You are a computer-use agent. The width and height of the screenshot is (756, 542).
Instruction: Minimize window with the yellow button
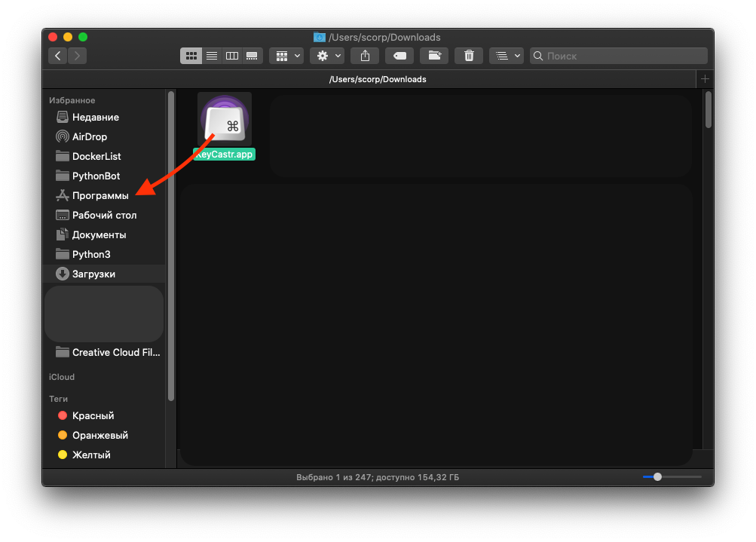[x=68, y=37]
